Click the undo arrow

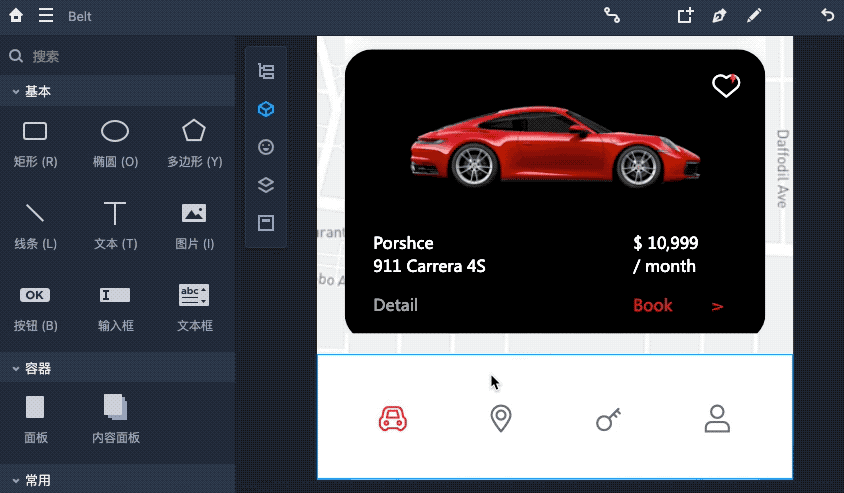(828, 15)
